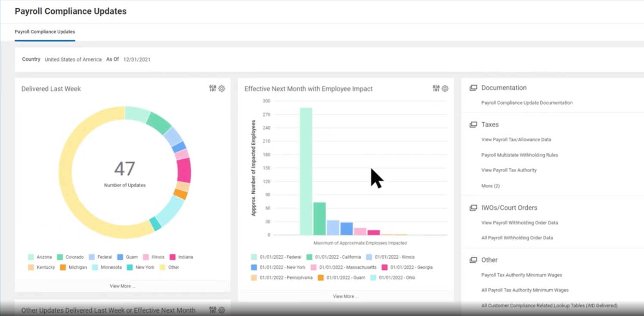Click the IWOs/Court Orders section icon
Screen dimensions: 644x316
coord(473,208)
